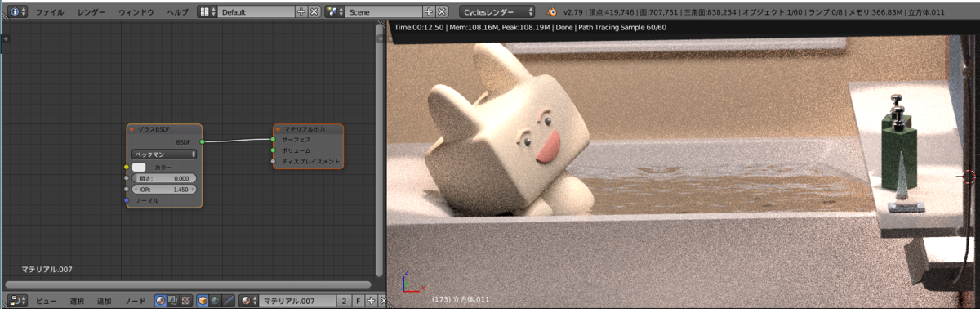The image size is (980, 309).
Task: Click the 粗さ gray input socket
Action: (127, 178)
